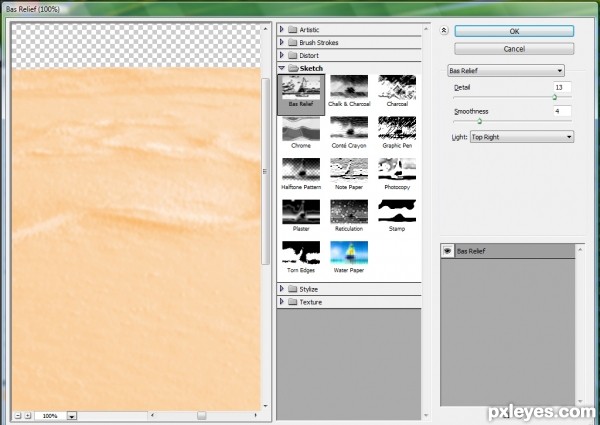Collapse the filter gallery thumbnails panel
This screenshot has height=425, width=600.
point(444,30)
